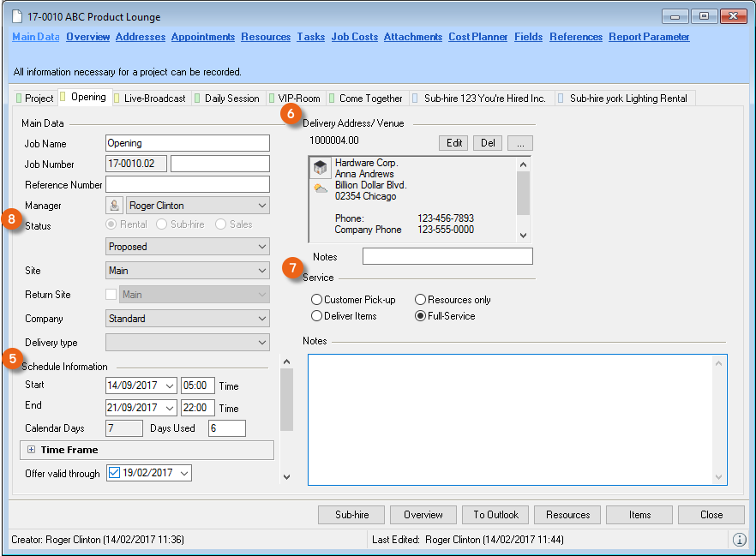Click the orange number 6 marker
This screenshot has height=556, width=756.
pyautogui.click(x=291, y=113)
